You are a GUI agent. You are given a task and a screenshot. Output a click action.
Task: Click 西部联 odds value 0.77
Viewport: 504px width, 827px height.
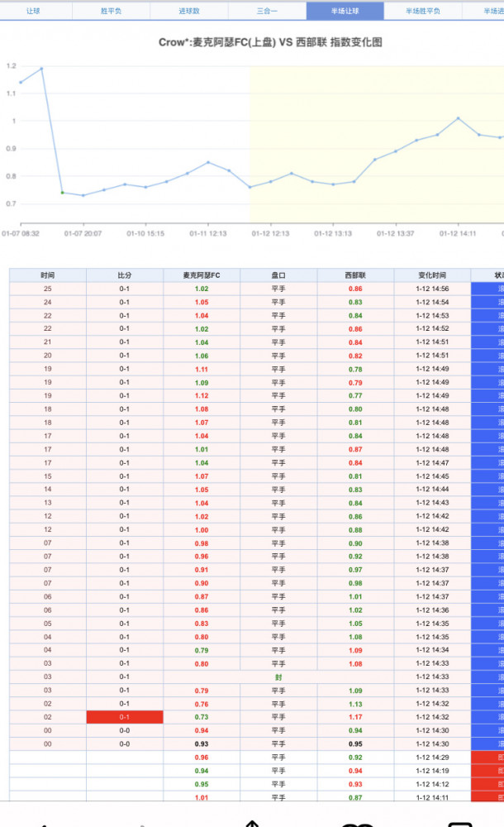(x=356, y=396)
